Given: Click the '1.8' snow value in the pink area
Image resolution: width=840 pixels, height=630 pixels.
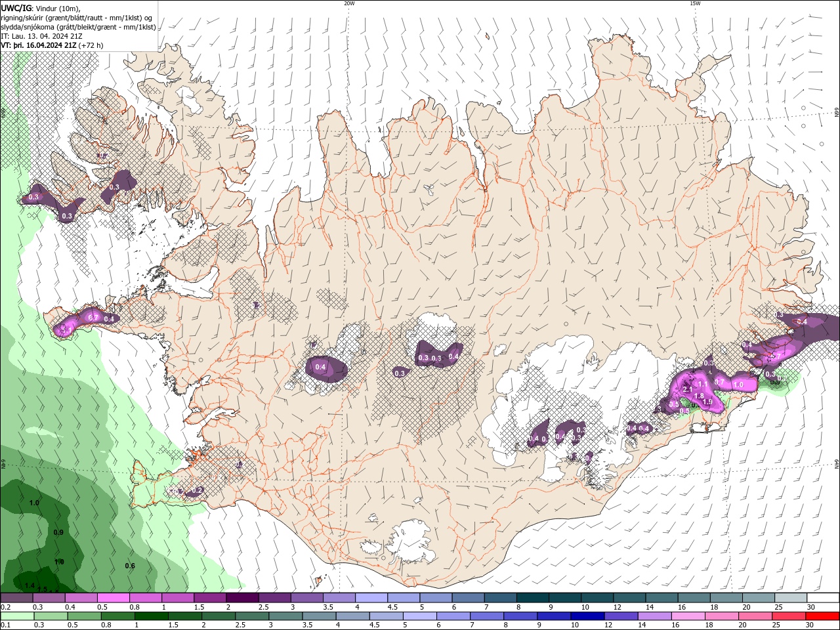Looking at the screenshot, I should click(x=699, y=396).
